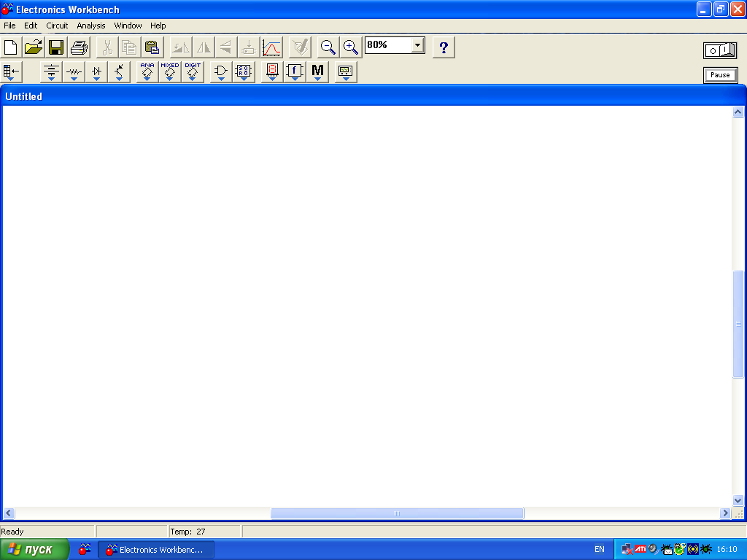The image size is (747, 560).
Task: Create subcircuit icon
Action: tap(249, 47)
